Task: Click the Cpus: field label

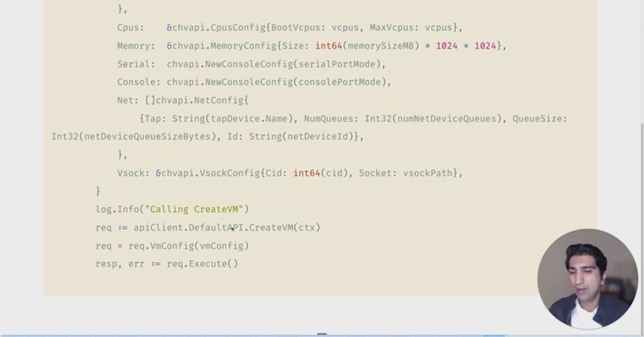Action: [x=131, y=27]
